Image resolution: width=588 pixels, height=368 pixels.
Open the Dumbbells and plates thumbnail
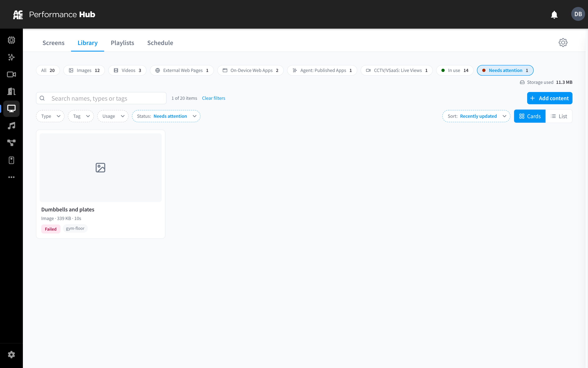[x=101, y=167]
